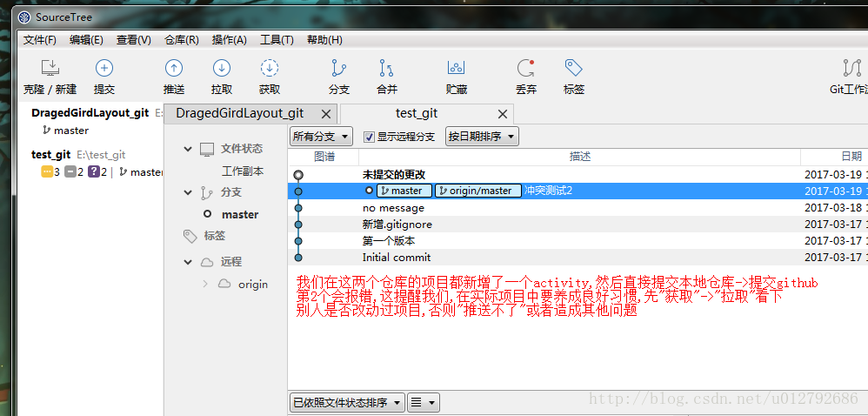Screen dimensions: 868x416
Task: Click the monitor icon beside 文件状态
Action: 207,149
